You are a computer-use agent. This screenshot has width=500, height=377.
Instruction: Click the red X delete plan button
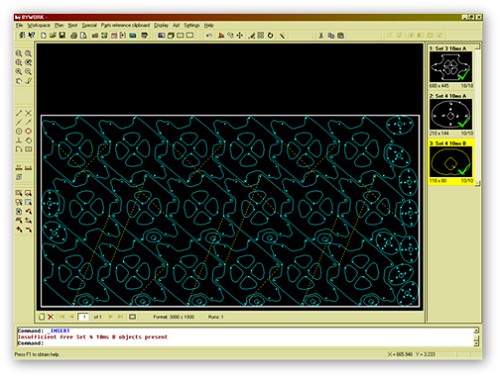pos(51,317)
